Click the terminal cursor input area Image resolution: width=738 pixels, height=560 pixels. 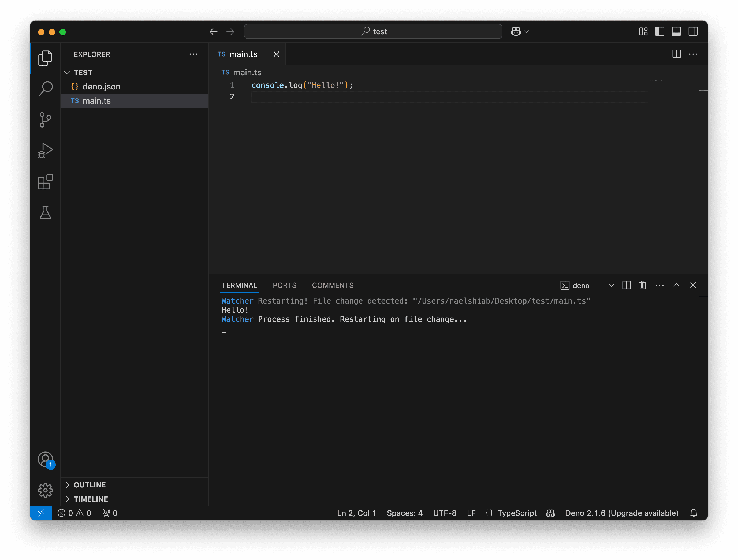(x=224, y=328)
